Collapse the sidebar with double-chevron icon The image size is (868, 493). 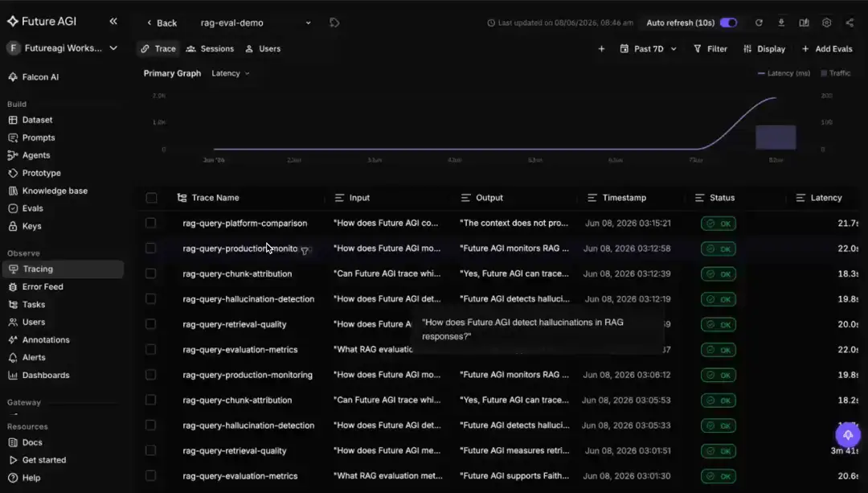click(x=113, y=21)
